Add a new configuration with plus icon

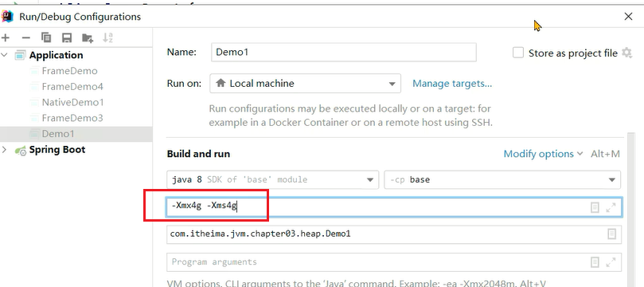(6, 38)
